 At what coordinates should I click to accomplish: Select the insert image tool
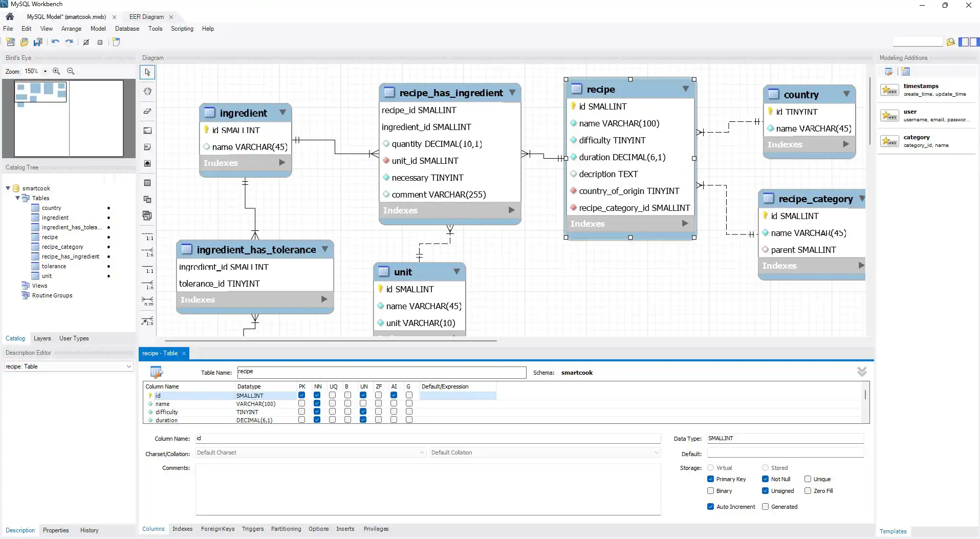[147, 163]
